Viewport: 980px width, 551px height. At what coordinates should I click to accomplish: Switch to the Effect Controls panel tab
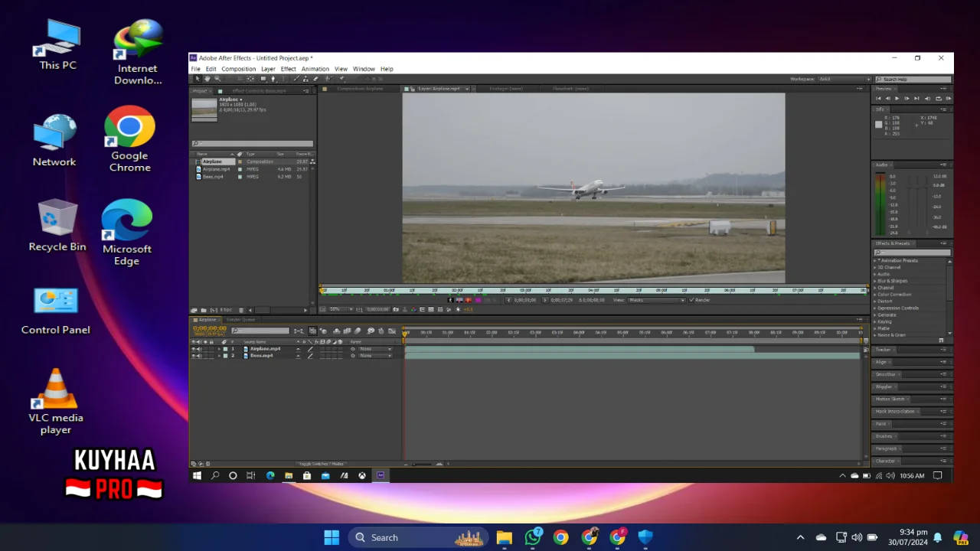coord(259,91)
